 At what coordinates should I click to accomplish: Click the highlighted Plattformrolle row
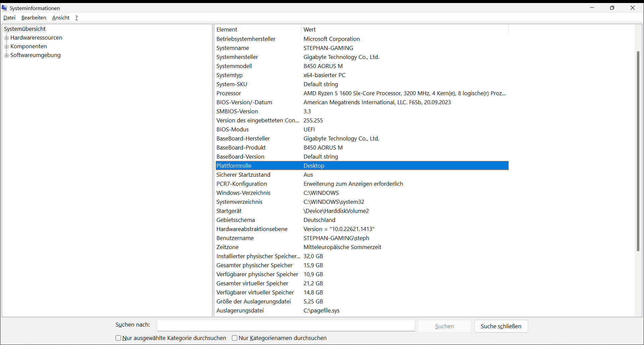(362, 166)
